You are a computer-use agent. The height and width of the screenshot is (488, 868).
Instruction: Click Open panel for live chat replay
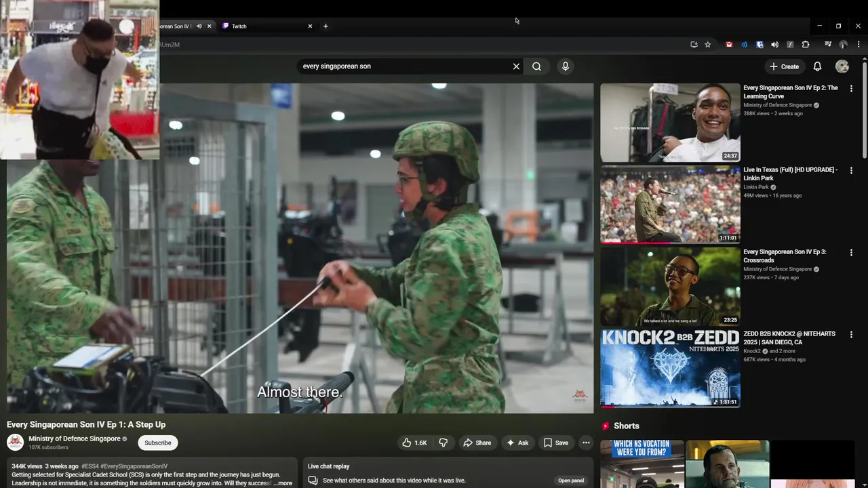coord(571,481)
